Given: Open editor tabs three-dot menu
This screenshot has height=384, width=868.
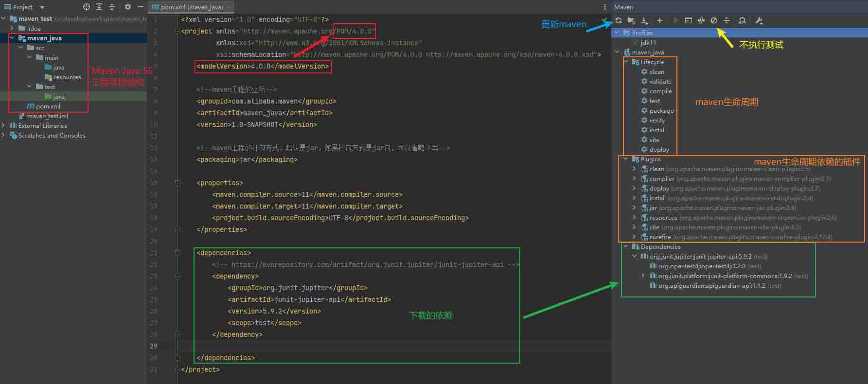Looking at the screenshot, I should pos(604,7).
